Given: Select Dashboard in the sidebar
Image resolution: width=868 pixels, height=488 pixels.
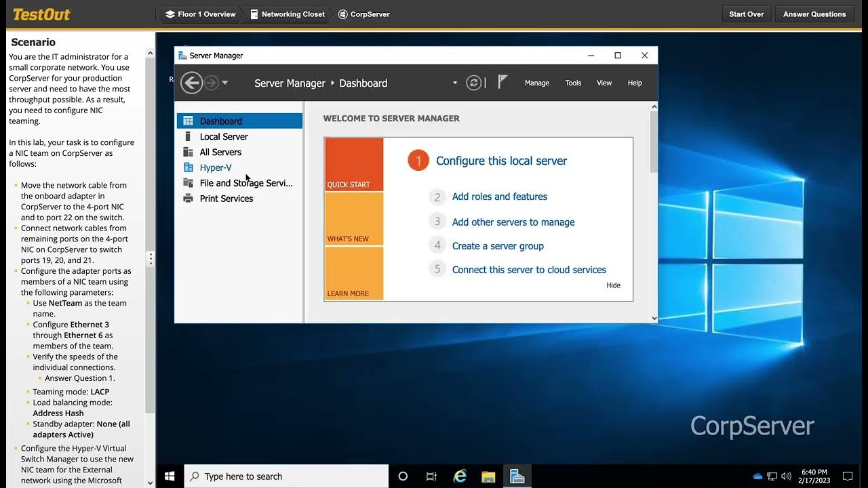Looking at the screenshot, I should [x=240, y=121].
